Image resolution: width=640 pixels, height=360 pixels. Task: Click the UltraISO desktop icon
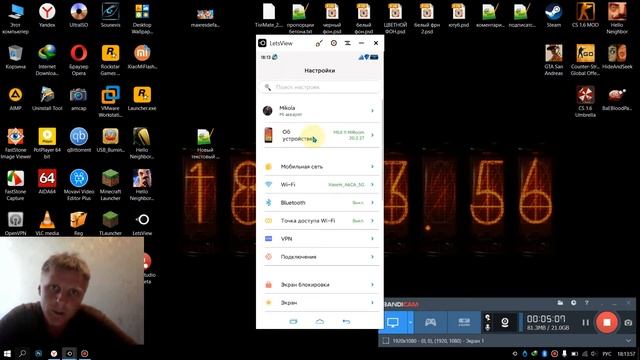tap(79, 16)
